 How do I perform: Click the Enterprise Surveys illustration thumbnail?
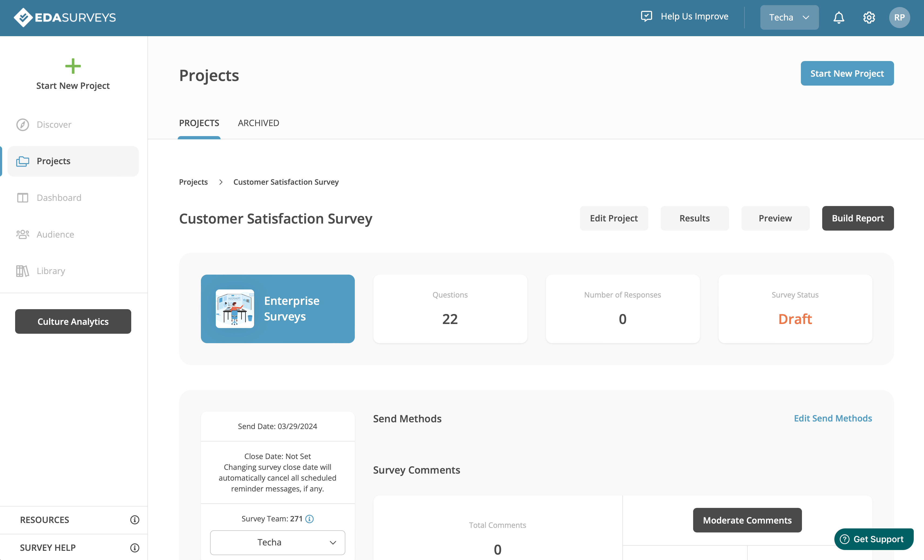tap(235, 309)
